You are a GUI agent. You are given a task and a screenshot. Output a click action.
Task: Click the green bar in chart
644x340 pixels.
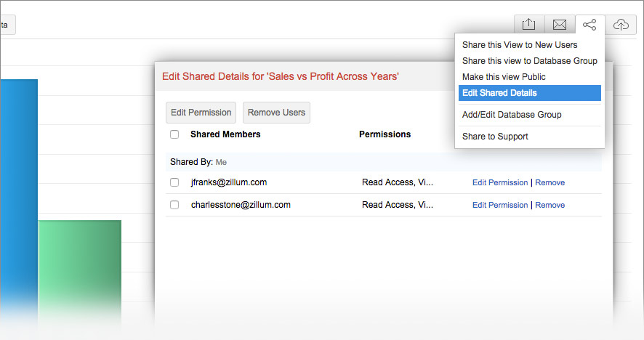(x=79, y=269)
